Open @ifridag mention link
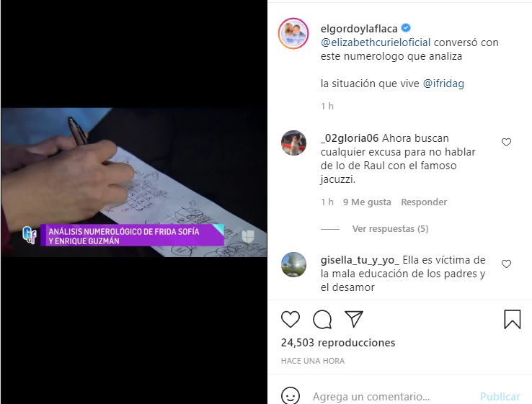532x404 pixels. click(x=443, y=84)
